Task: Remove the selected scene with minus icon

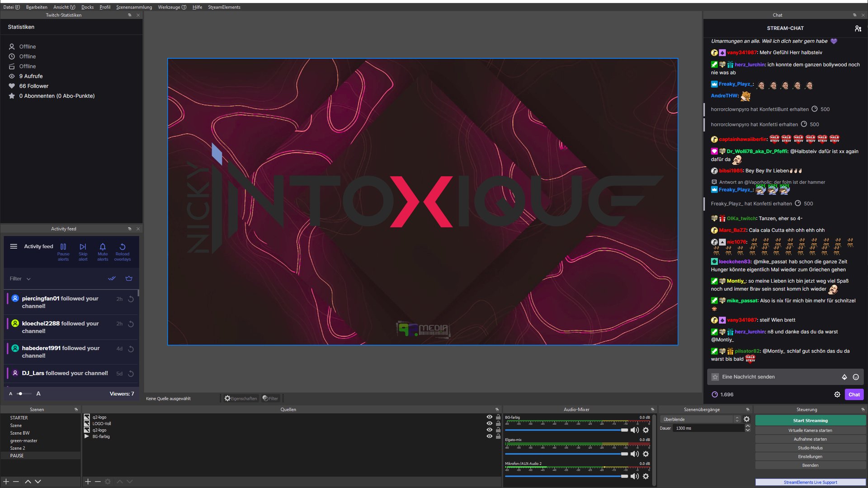Action: click(x=16, y=482)
